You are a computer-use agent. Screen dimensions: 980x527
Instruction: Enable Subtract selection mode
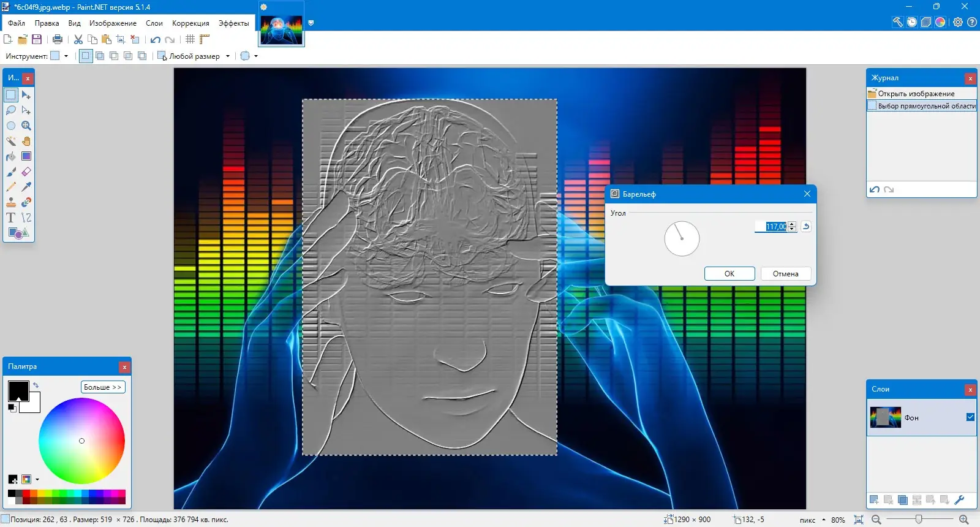pyautogui.click(x=114, y=56)
